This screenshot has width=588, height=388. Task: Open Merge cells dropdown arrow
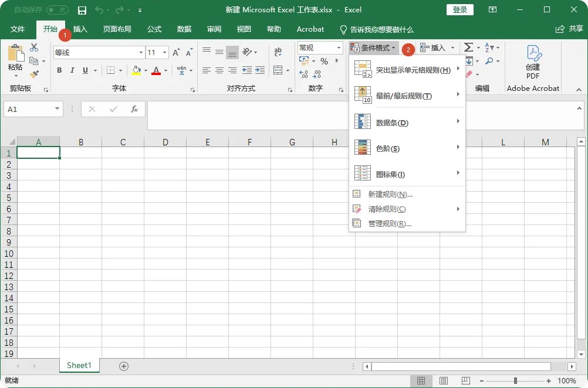[288, 70]
